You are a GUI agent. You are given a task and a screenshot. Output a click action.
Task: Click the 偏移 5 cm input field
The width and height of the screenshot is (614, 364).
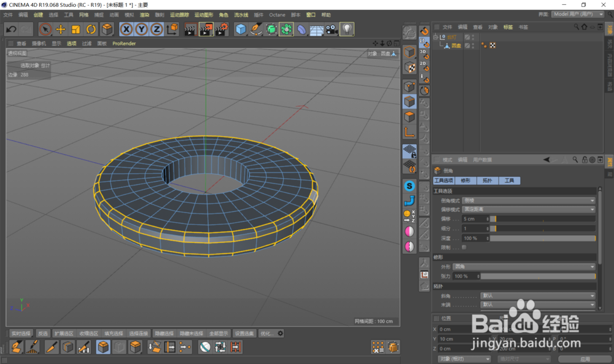(x=475, y=219)
